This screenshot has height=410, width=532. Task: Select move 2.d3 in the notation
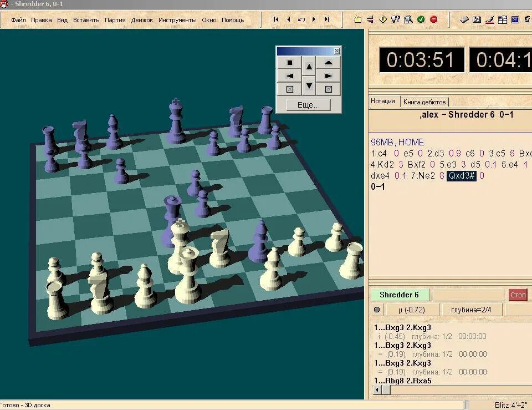click(x=436, y=154)
